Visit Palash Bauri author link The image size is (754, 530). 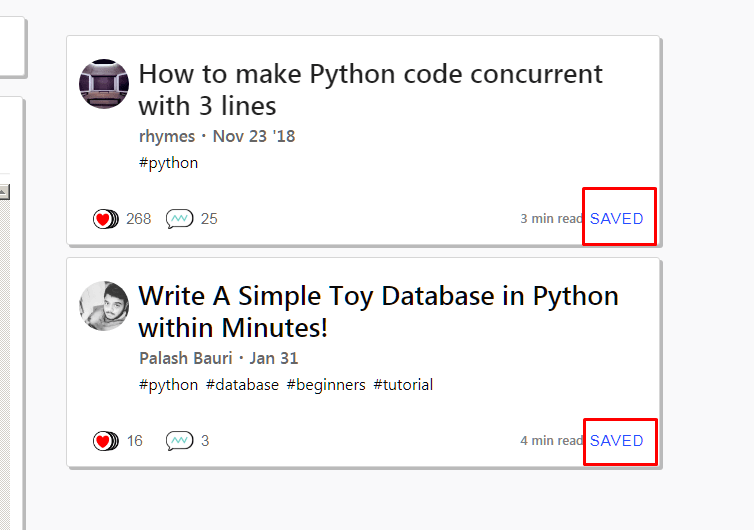tap(186, 358)
